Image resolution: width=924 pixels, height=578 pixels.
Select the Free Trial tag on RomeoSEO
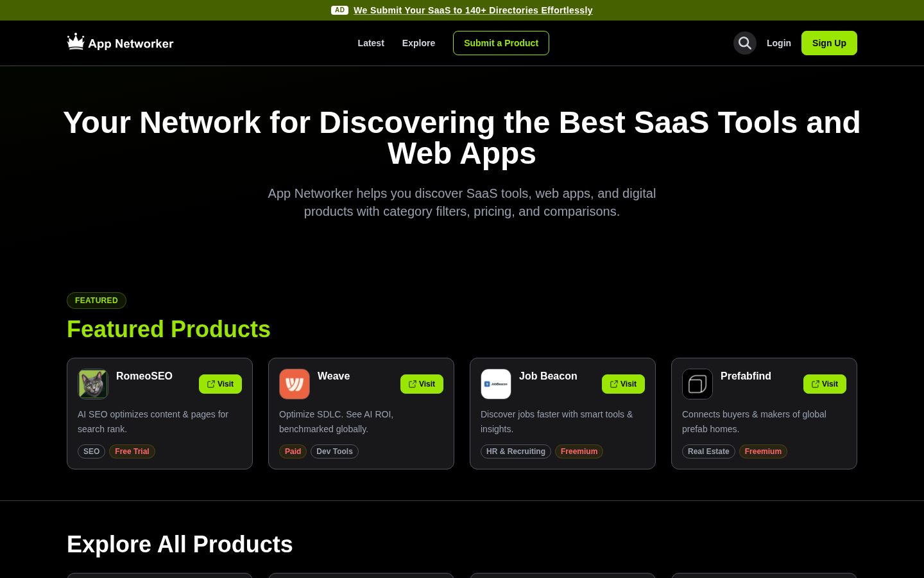(132, 451)
